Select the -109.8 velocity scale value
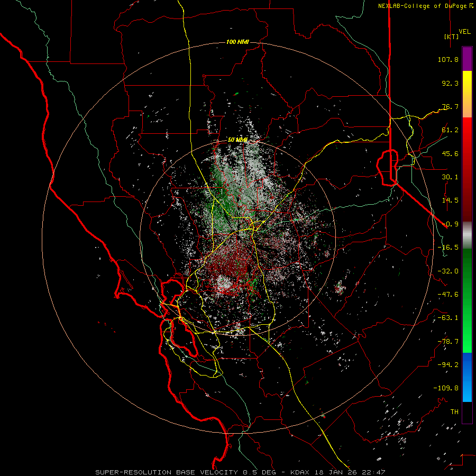476x476 pixels. click(x=446, y=388)
